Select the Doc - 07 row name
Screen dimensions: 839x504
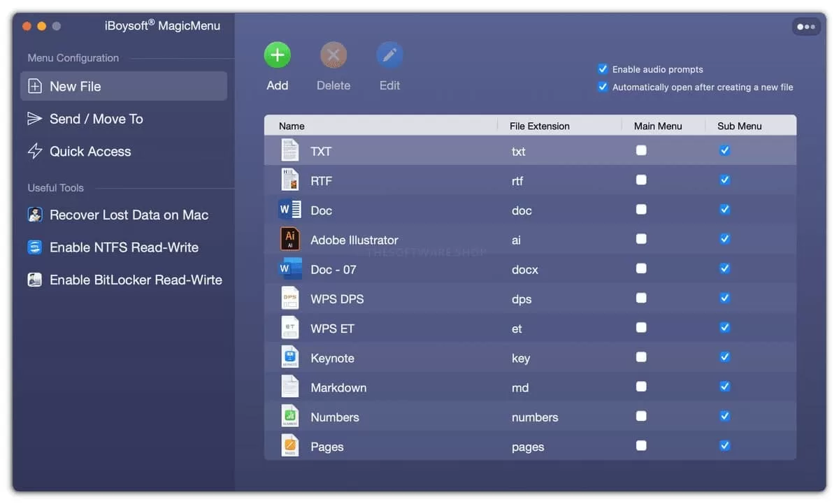[334, 269]
